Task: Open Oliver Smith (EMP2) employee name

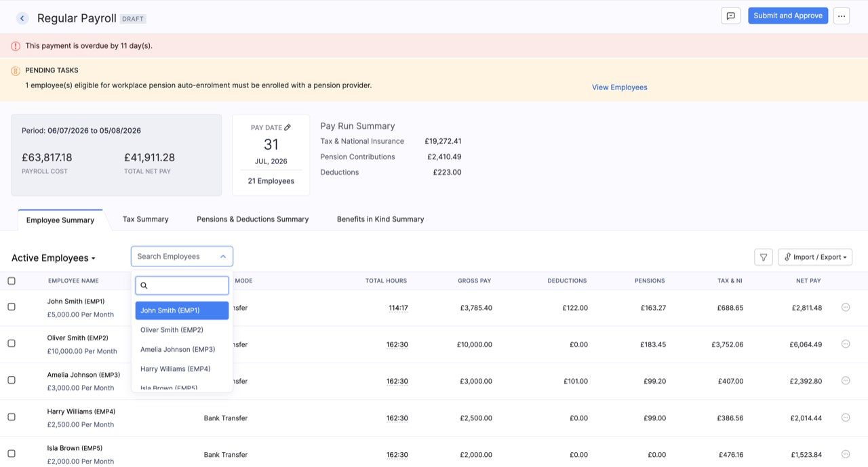Action: (x=78, y=338)
